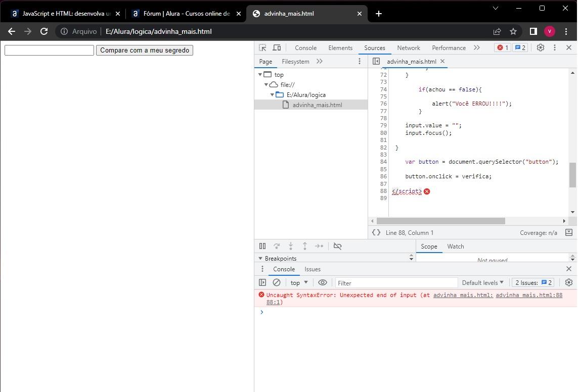Click the coverage drawer icon beside Coverage: n/a
The height and width of the screenshot is (392, 578).
[x=569, y=232]
